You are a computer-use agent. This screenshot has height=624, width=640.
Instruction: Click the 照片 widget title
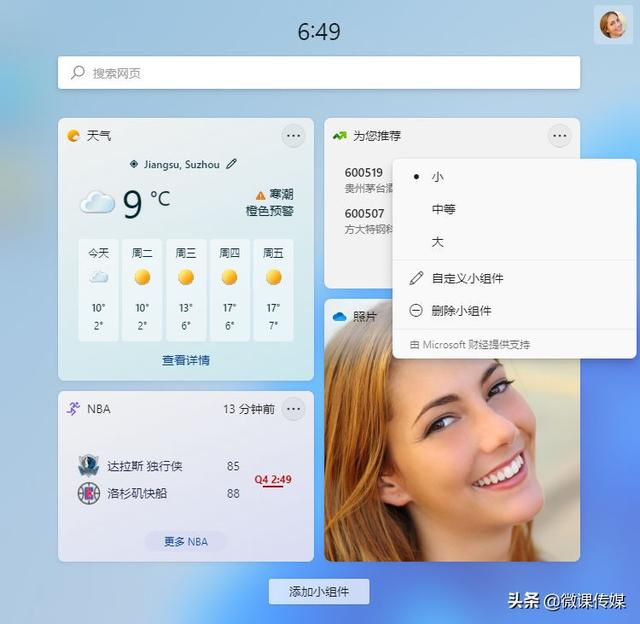click(x=365, y=316)
